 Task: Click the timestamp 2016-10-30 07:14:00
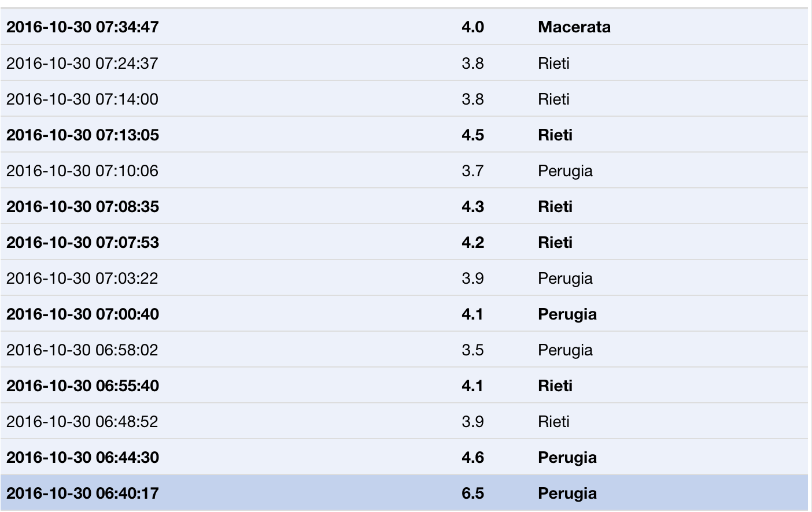point(82,99)
